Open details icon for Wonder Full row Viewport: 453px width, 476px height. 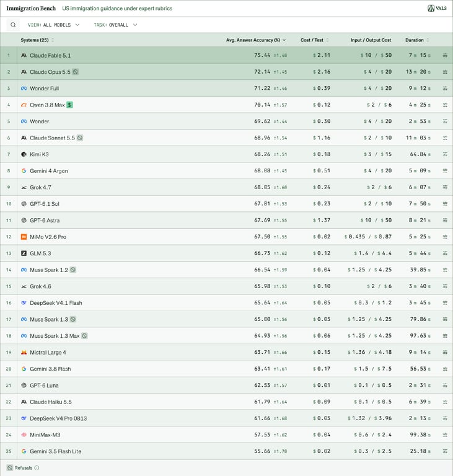click(445, 89)
